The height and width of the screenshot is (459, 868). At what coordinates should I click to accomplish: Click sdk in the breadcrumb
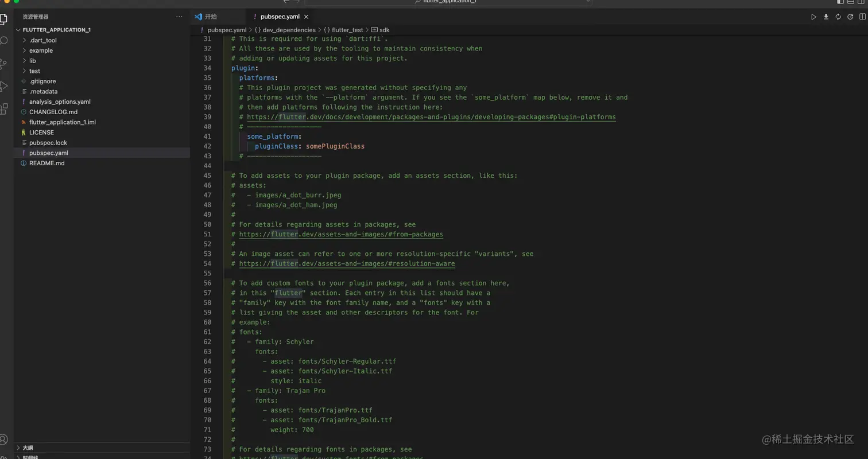385,30
